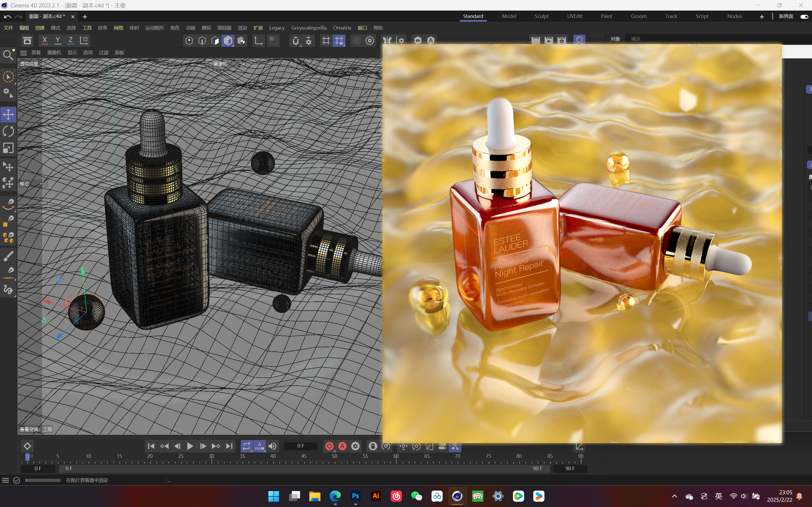Select the workplane axis icon

click(258, 41)
